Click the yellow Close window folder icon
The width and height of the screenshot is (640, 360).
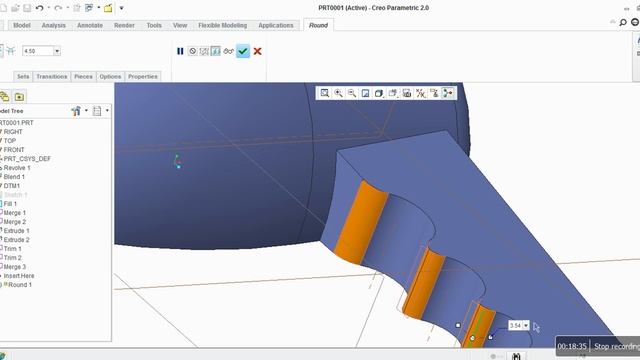point(108,8)
